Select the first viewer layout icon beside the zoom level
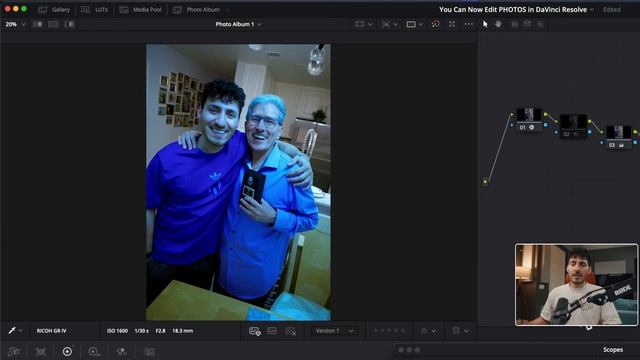Viewport: 640px width, 360px height. coord(38,24)
